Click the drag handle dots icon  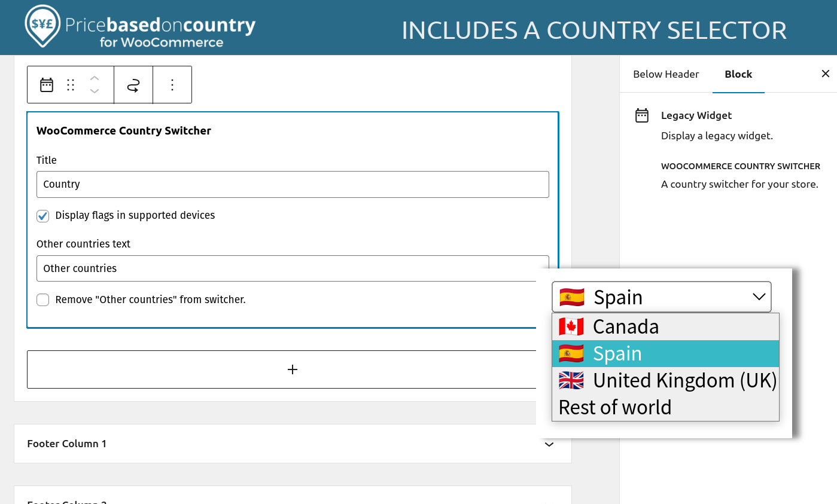pyautogui.click(x=71, y=85)
